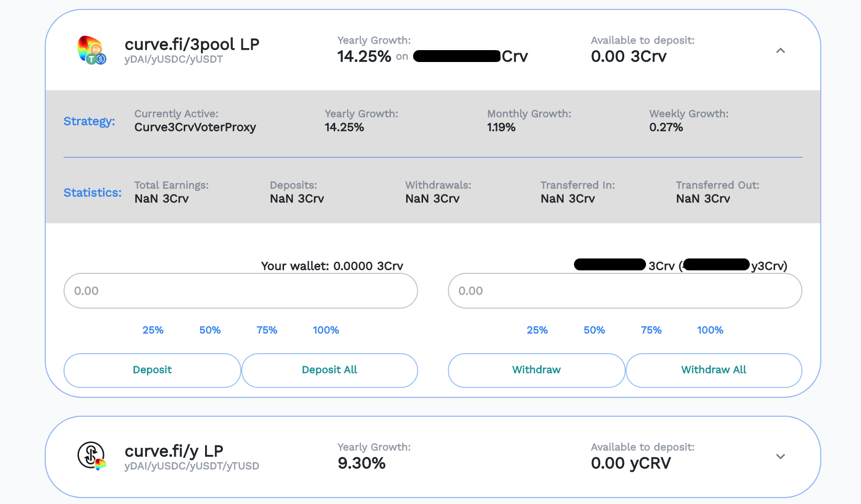Click the Total Earnings NaN 3Crv value
The width and height of the screenshot is (861, 504).
point(161,199)
